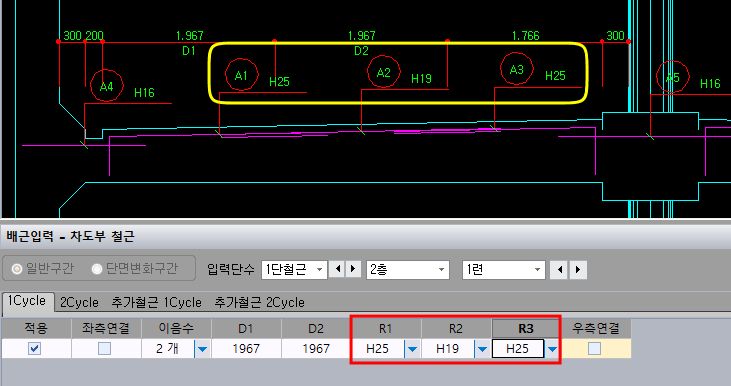Expand the R1 rebar dropdown arrow
The height and width of the screenshot is (386, 731).
pos(412,349)
